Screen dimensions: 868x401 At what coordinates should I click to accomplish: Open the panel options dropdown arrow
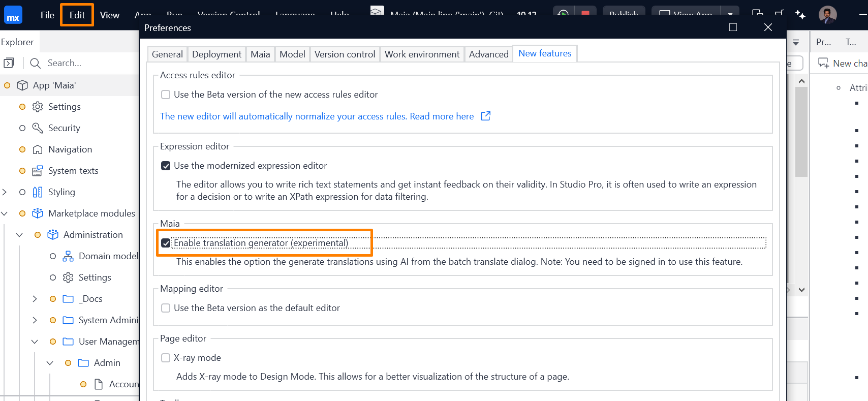(x=796, y=43)
